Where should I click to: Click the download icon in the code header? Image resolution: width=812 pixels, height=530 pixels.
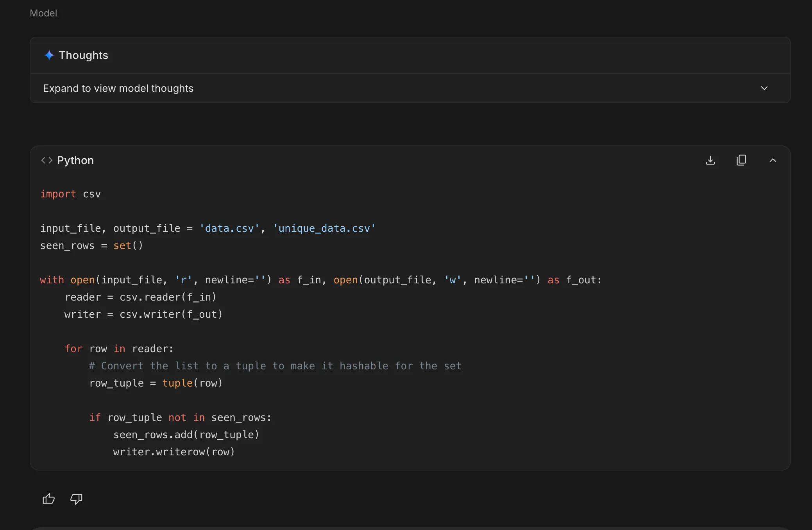pos(710,160)
